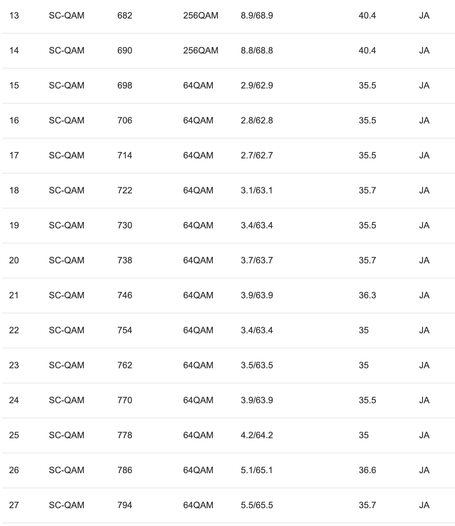The height and width of the screenshot is (526, 455).
Task: Select channel 13 row number
Action: tap(14, 15)
